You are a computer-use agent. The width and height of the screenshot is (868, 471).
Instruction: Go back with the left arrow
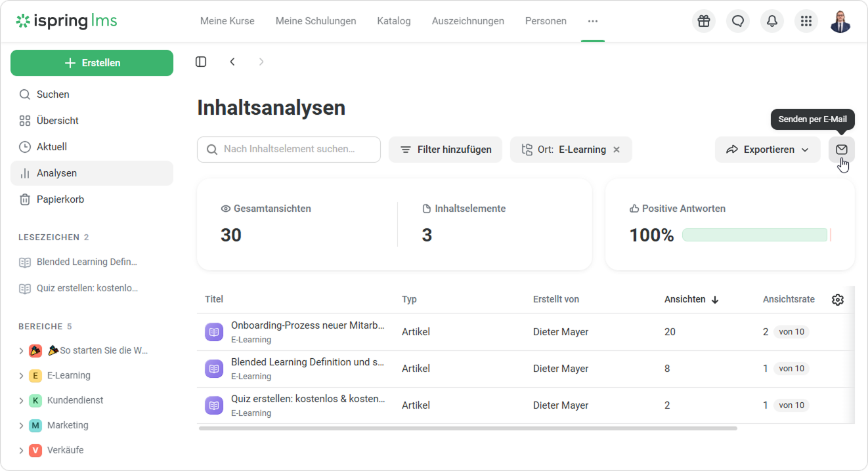[x=232, y=62]
